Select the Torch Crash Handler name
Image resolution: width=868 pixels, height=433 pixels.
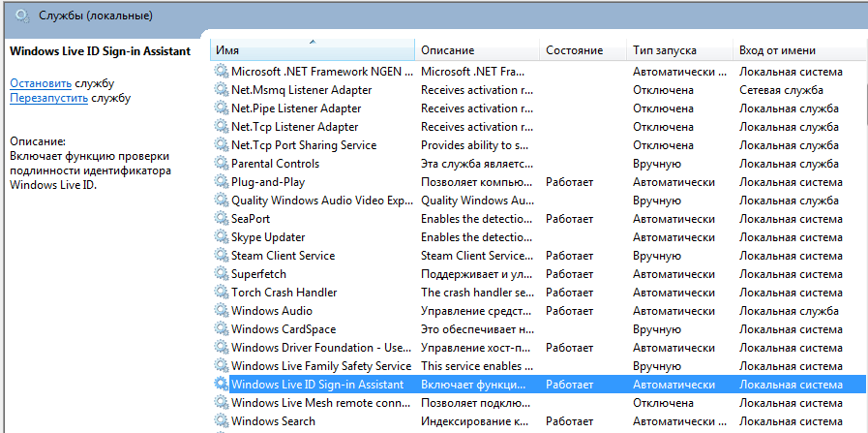point(284,293)
